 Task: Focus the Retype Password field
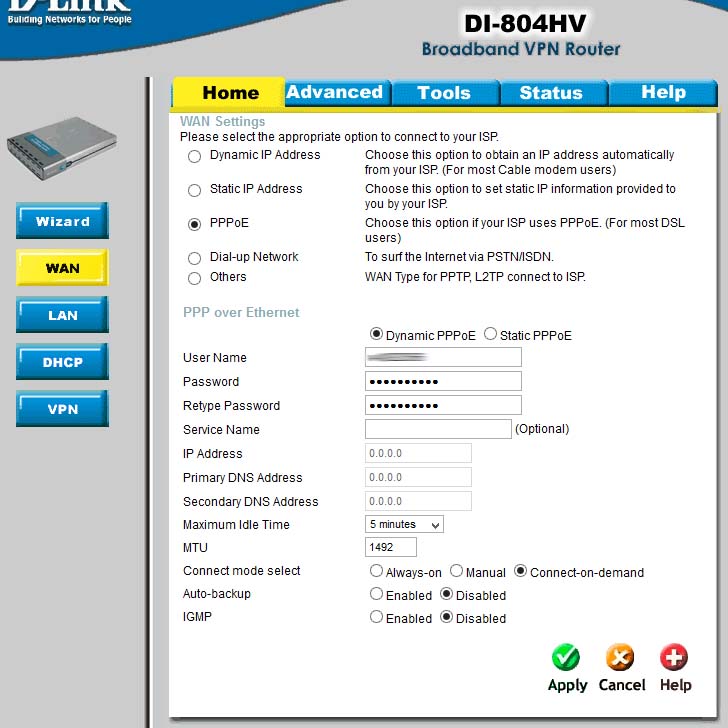443,405
